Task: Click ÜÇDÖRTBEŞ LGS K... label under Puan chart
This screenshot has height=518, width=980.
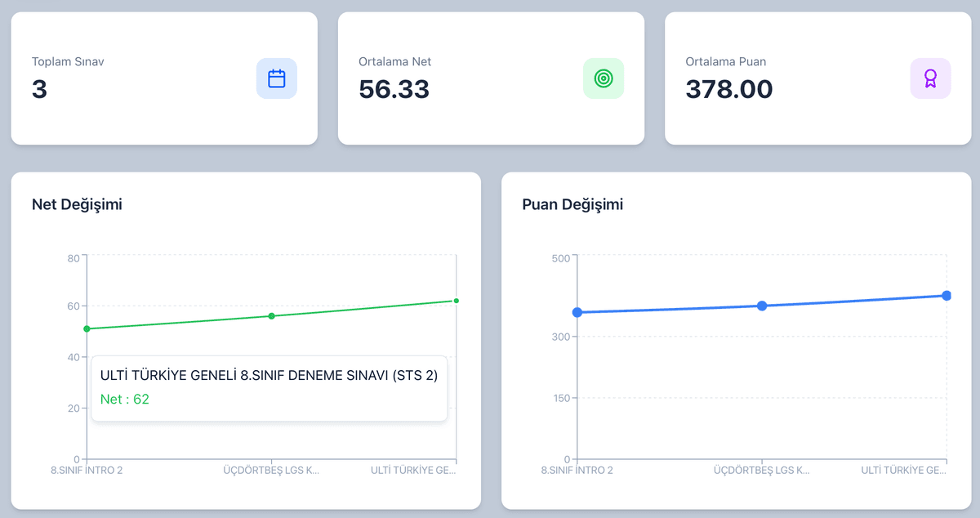Action: [762, 471]
